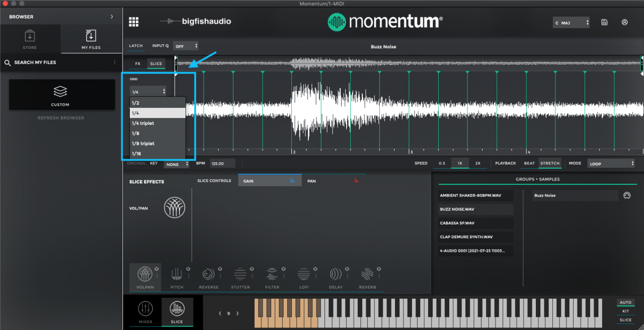The width and height of the screenshot is (644, 330).
Task: Switch to the Slice tab
Action: click(x=156, y=63)
